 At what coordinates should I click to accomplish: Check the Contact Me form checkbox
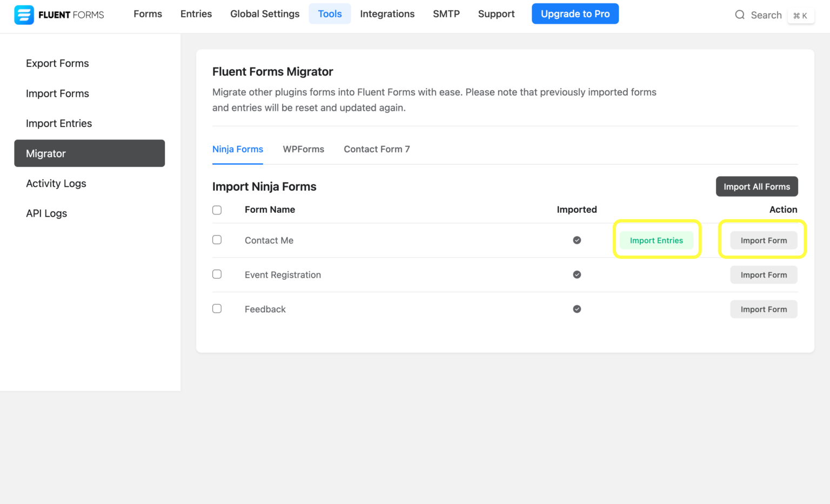(x=217, y=239)
